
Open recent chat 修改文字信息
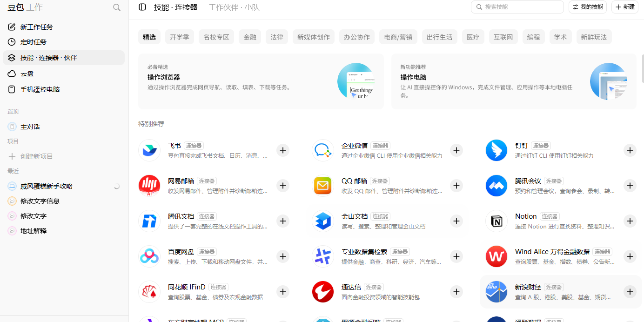tap(64, 201)
